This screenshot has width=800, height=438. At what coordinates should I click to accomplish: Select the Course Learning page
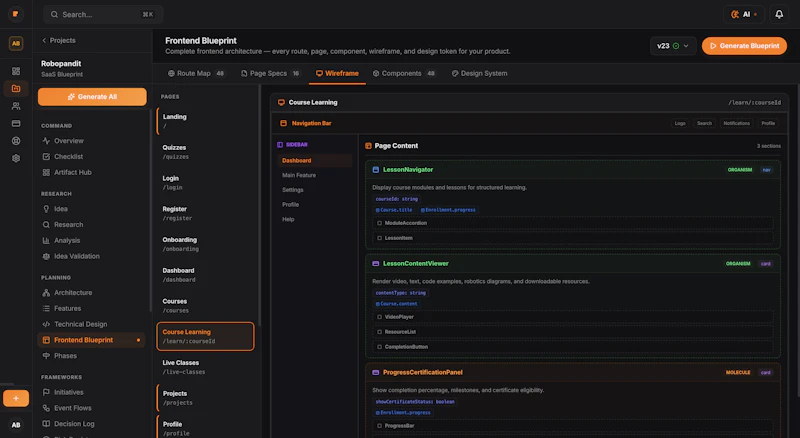[x=205, y=336]
